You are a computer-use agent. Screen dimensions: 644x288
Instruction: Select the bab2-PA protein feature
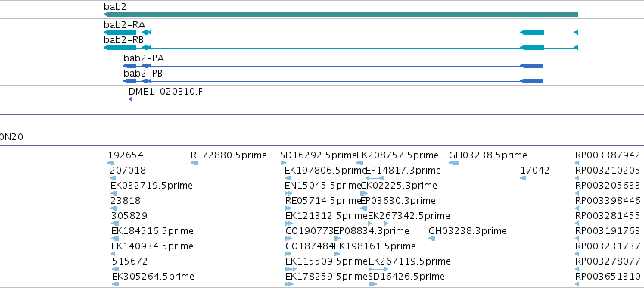pos(333,66)
